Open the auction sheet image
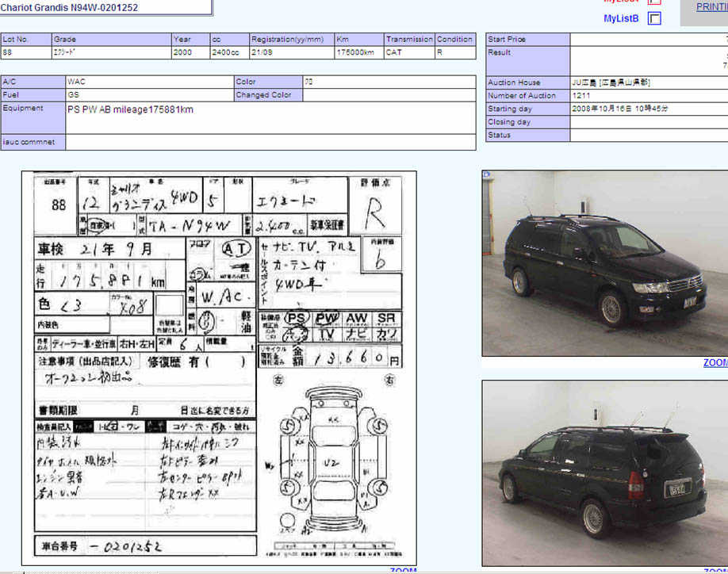Image resolution: width=728 pixels, height=574 pixels. (x=219, y=368)
